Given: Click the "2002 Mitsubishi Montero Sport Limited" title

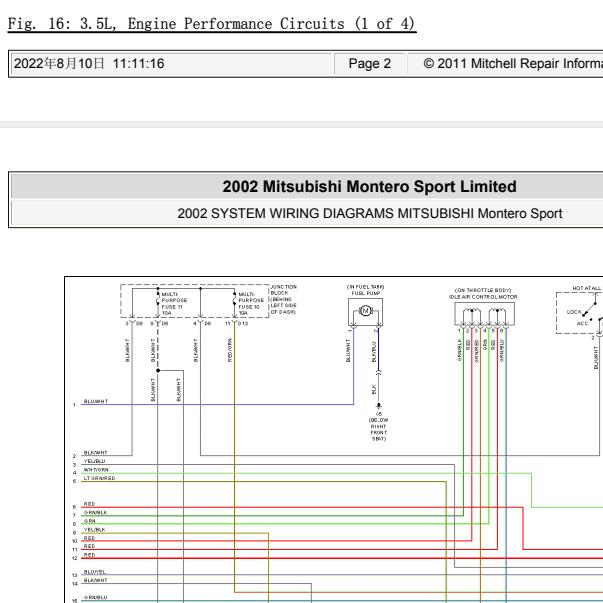Looking at the screenshot, I should point(369,187).
